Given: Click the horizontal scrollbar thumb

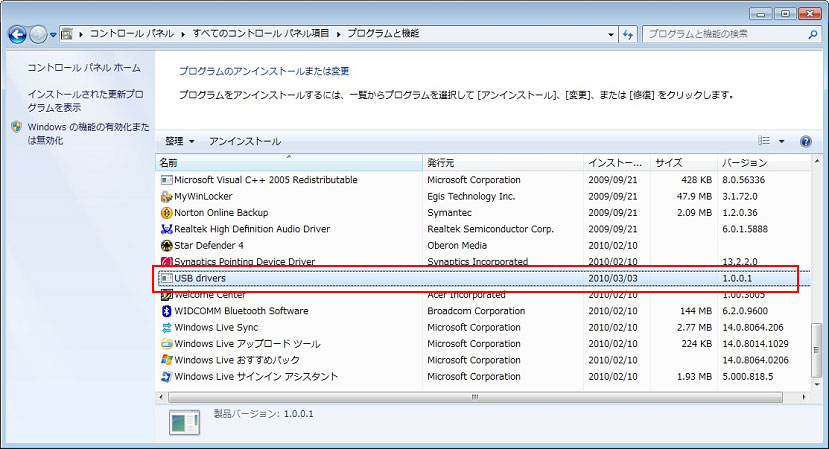Looking at the screenshot, I should pos(475,397).
